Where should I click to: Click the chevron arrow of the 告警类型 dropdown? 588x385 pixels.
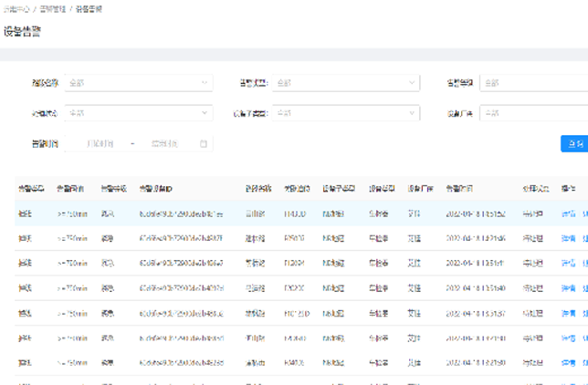pos(411,83)
